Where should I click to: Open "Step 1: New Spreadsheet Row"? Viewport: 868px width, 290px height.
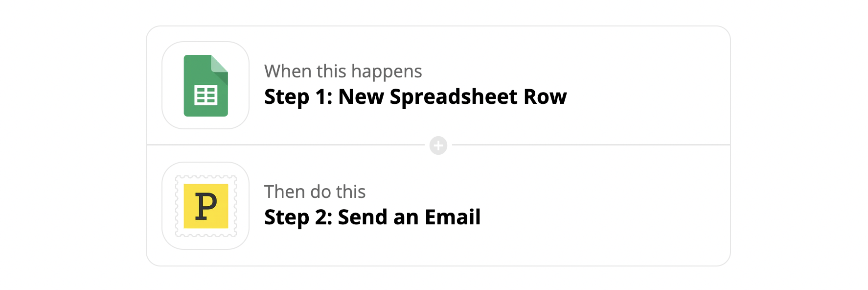(415, 97)
